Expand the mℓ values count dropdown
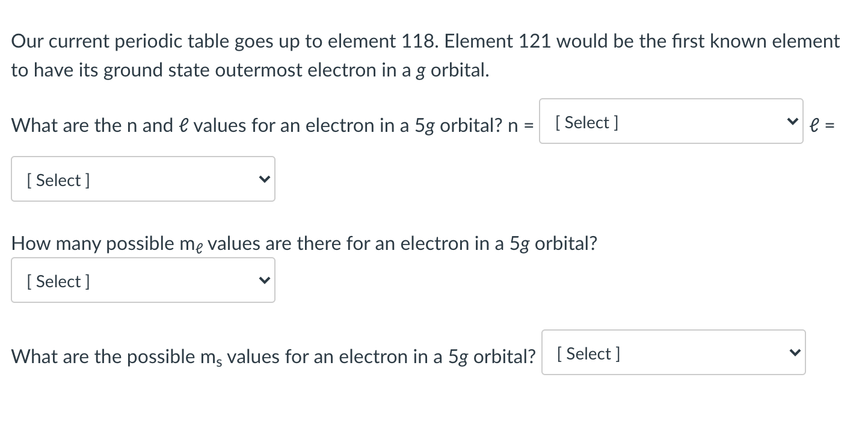The width and height of the screenshot is (868, 445). click(x=143, y=281)
